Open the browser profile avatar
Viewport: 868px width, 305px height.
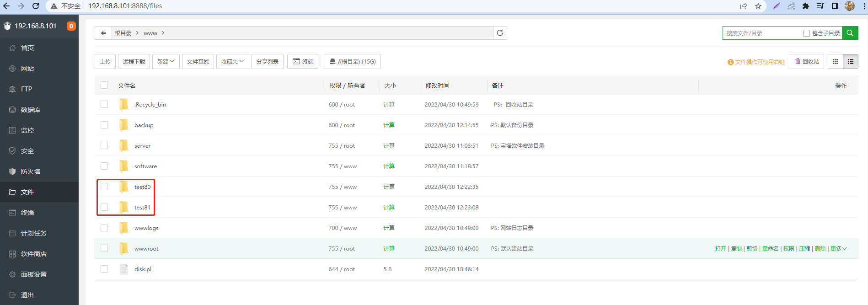tap(850, 6)
